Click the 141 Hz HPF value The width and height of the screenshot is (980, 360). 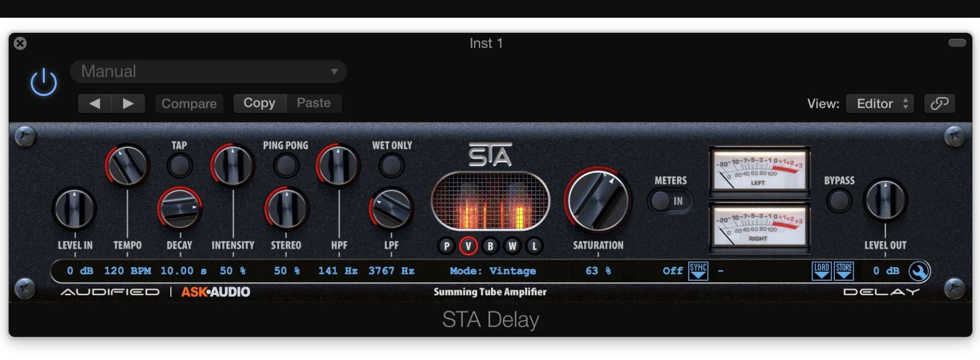click(338, 271)
